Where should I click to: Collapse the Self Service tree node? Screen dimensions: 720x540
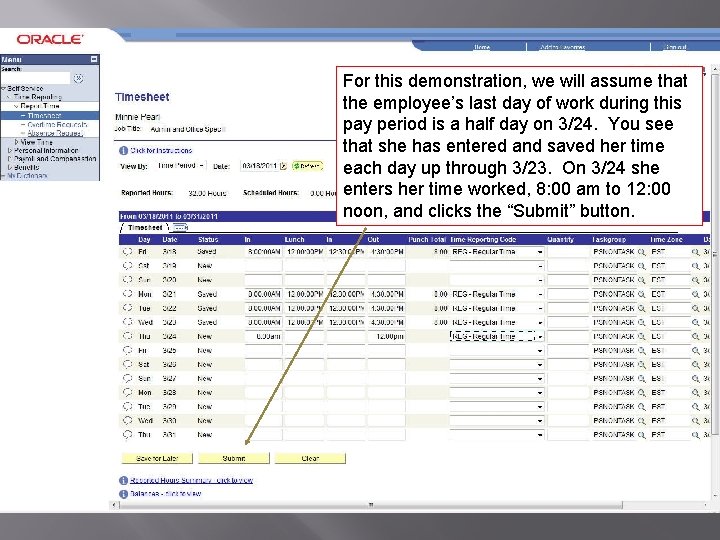pyautogui.click(x=4, y=88)
